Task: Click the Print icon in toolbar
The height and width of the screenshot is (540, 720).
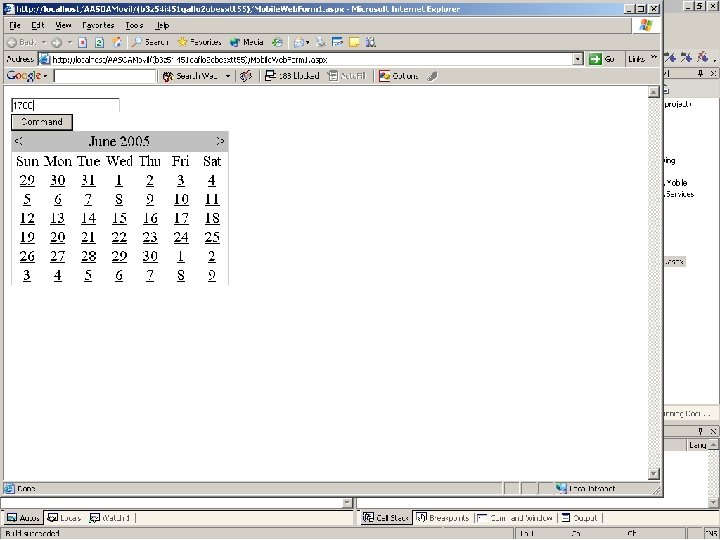Action: click(321, 42)
